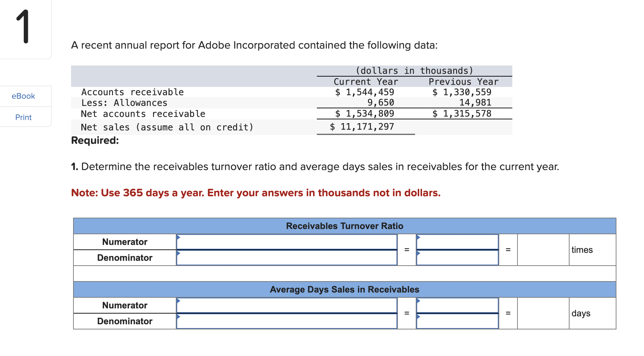
Task: Open the numerator dropdown under Average Days Sales
Action: [179, 301]
